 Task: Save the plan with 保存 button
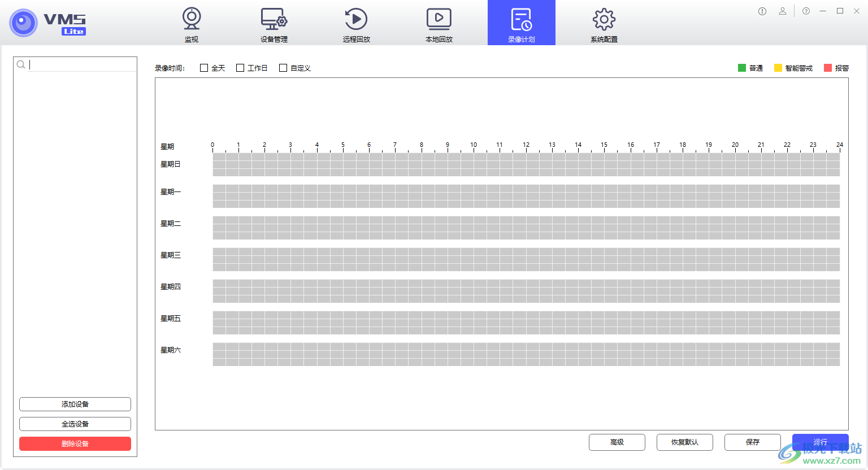point(752,442)
